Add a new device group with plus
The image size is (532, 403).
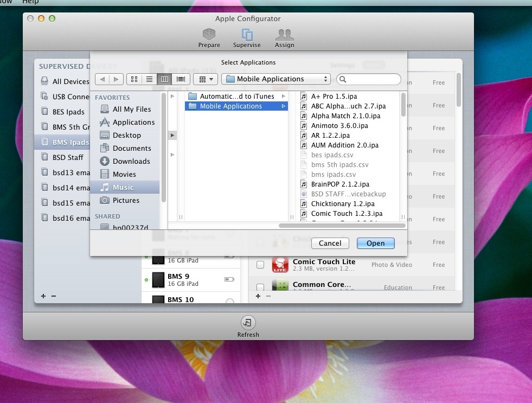(43, 296)
